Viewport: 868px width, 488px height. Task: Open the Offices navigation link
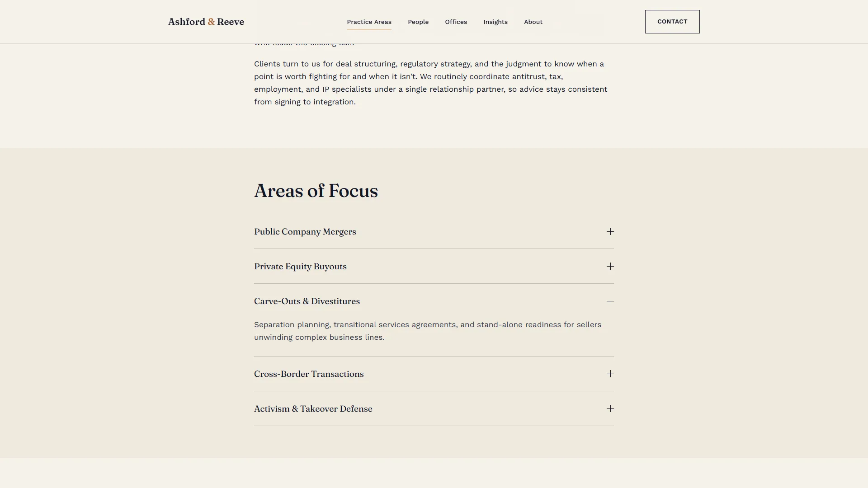(x=456, y=22)
